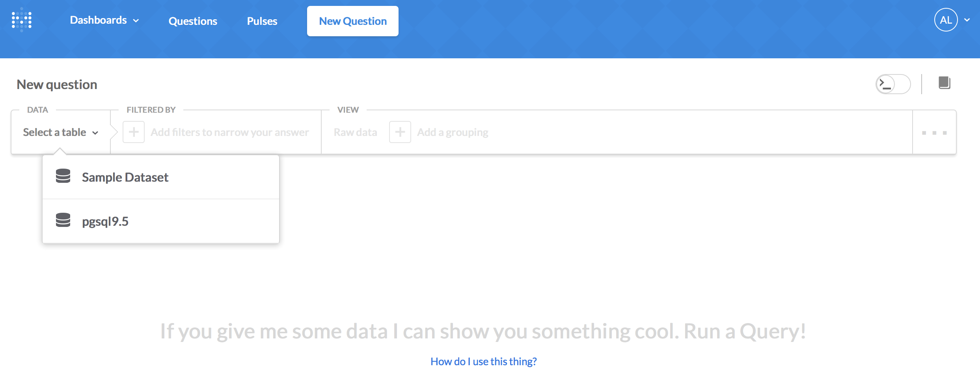Expand the account menu chevron next to AL
This screenshot has height=379, width=980.
pyautogui.click(x=967, y=20)
